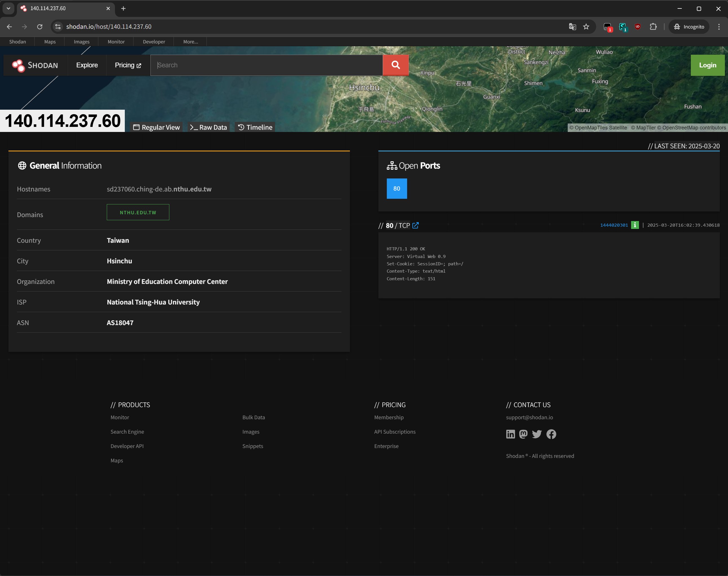
Task: Expand the tab search dropdown arrow
Action: click(8, 8)
